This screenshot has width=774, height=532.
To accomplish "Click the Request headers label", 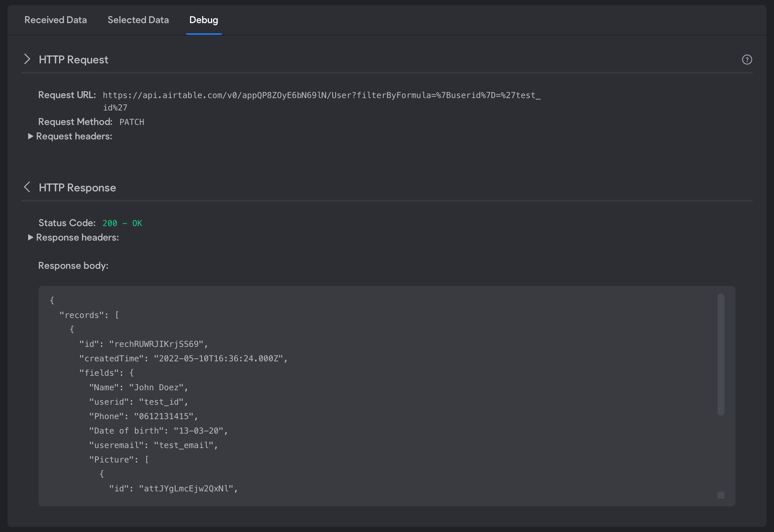I will (x=74, y=136).
